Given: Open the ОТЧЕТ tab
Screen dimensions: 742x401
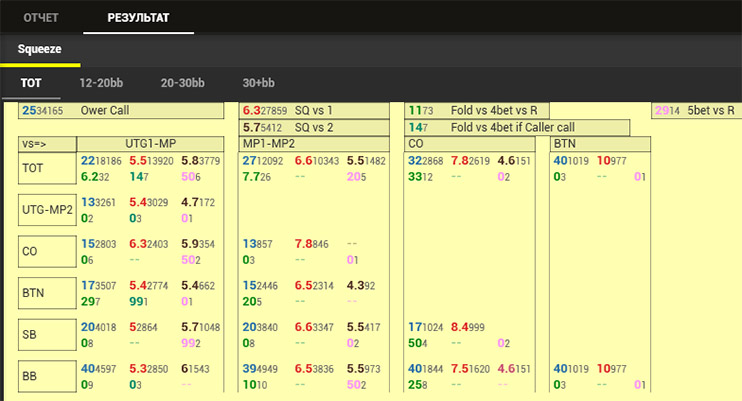Looking at the screenshot, I should pos(41,18).
